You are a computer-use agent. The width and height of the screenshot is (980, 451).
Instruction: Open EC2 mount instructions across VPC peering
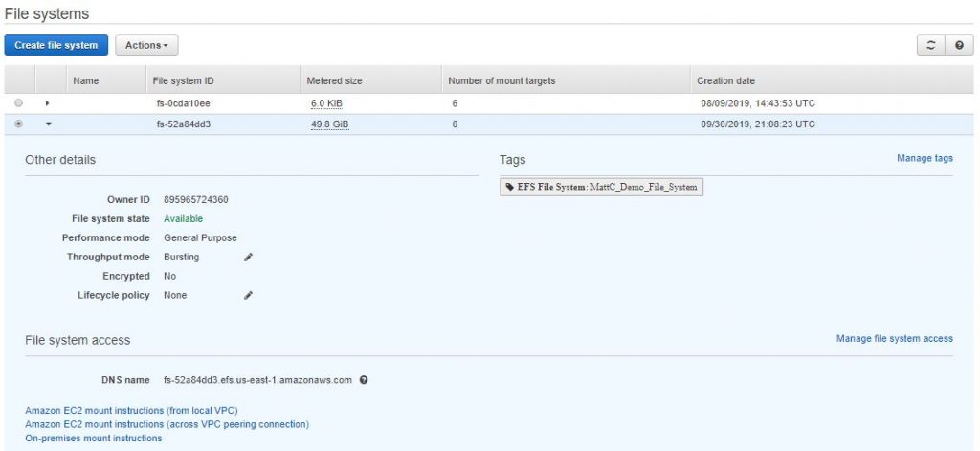[167, 424]
